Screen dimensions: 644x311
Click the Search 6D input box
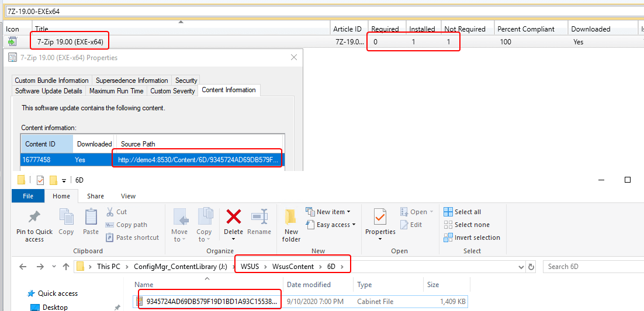tap(593, 267)
